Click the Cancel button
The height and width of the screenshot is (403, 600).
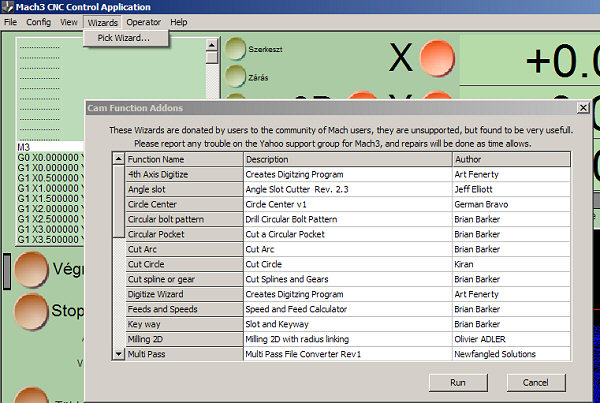coord(536,382)
